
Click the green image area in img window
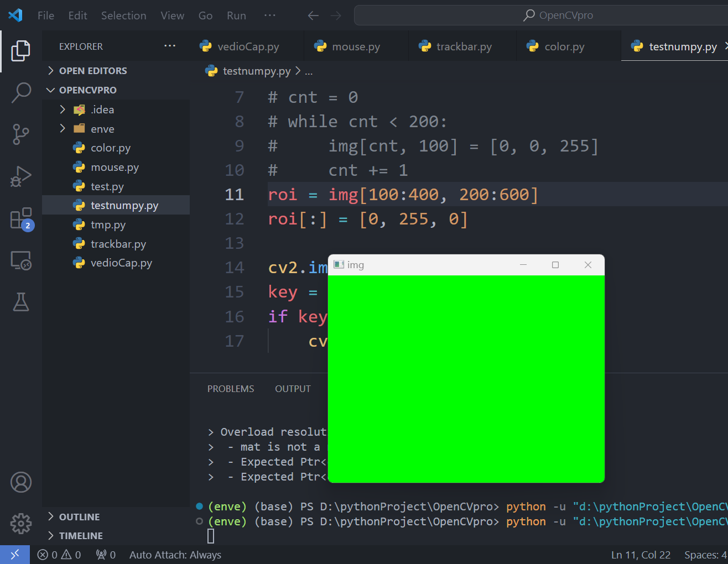[x=466, y=379]
